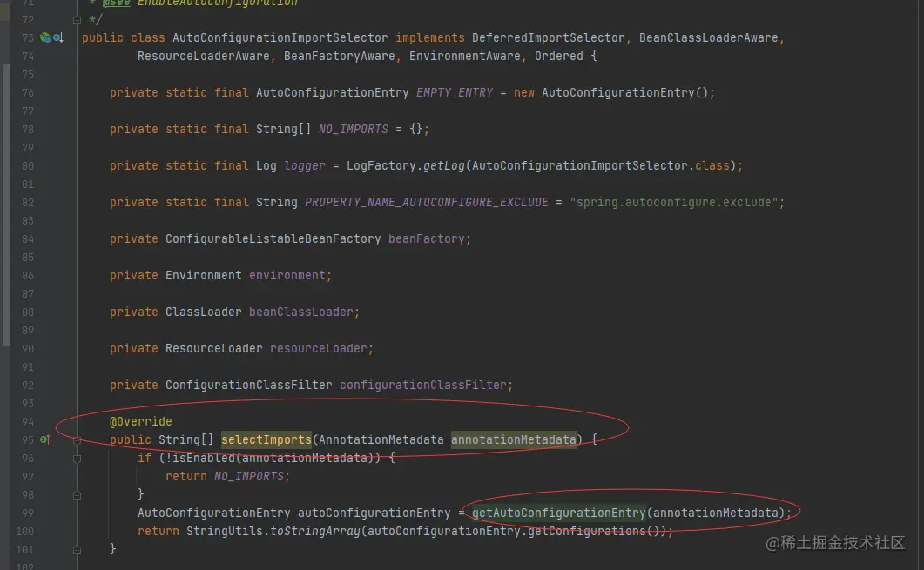Click the fold end marker at line 98

coord(77,494)
